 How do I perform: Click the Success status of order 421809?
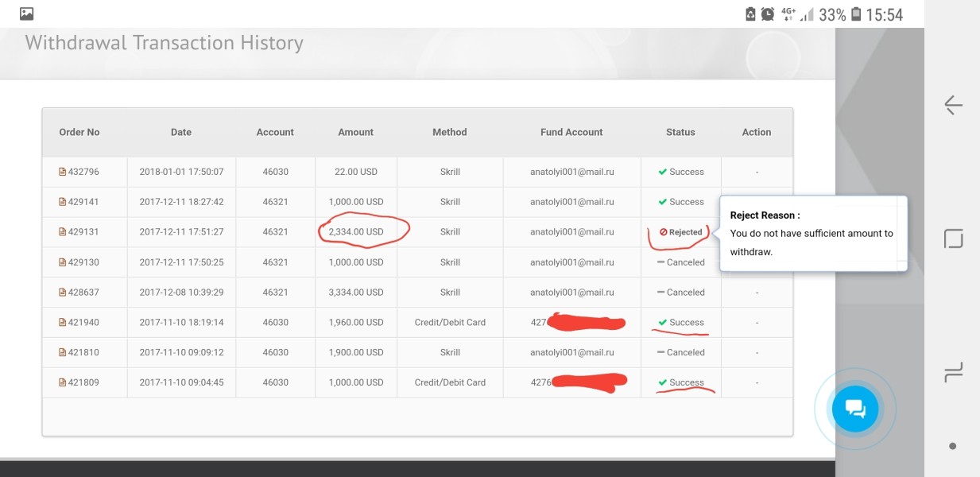681,382
